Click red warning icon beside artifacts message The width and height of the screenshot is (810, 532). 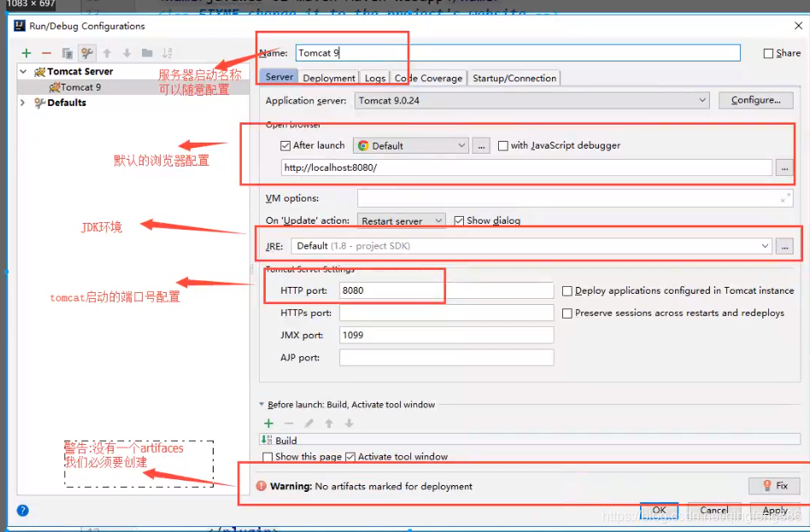tap(261, 486)
